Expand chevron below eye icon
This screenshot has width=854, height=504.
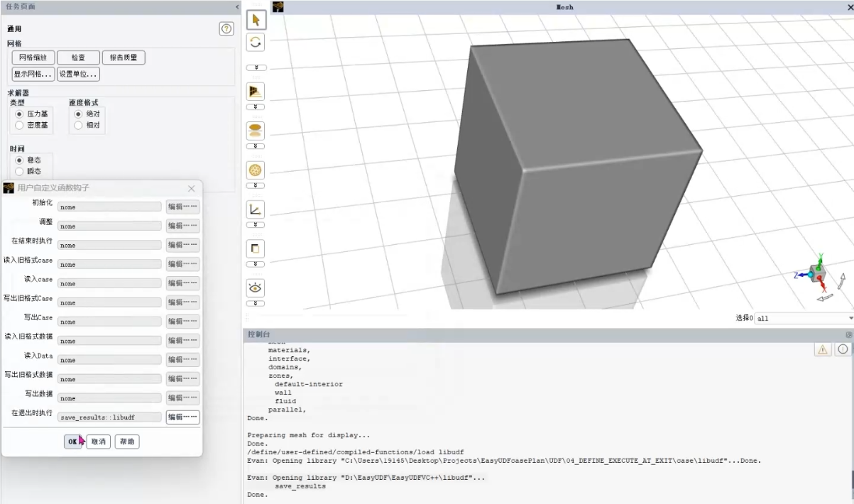click(x=256, y=304)
